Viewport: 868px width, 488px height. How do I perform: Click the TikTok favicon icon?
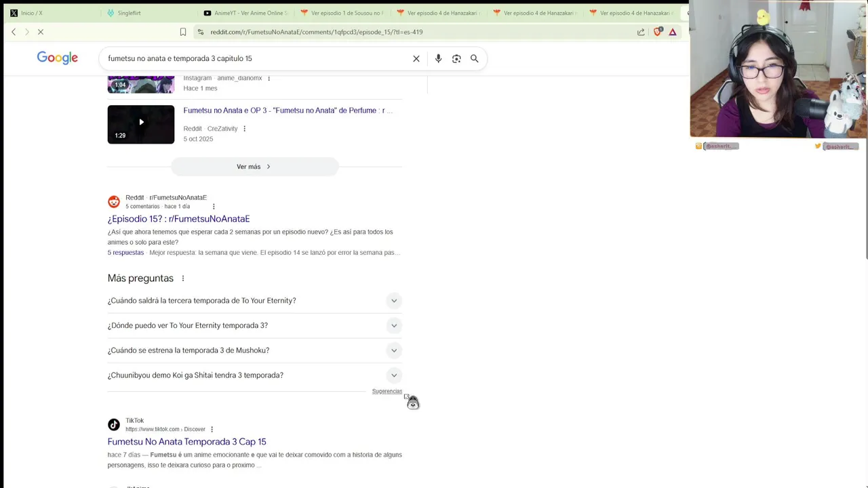(114, 425)
